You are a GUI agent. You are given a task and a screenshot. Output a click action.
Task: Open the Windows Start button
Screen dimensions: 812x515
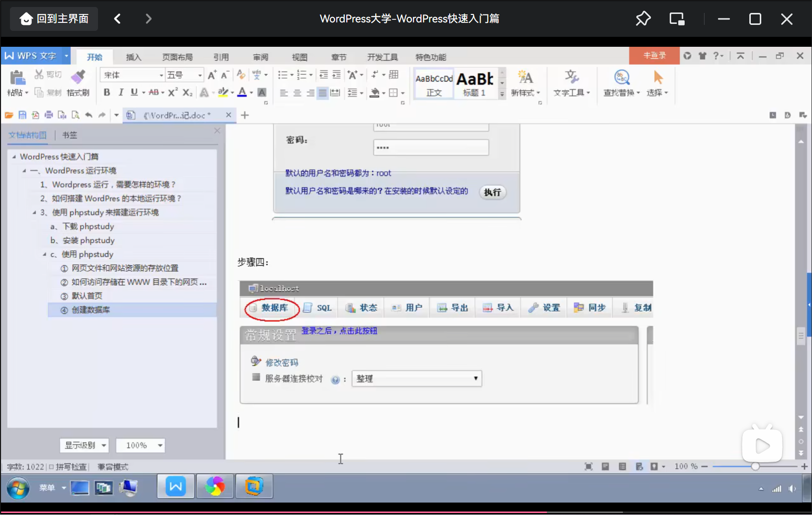pyautogui.click(x=18, y=488)
